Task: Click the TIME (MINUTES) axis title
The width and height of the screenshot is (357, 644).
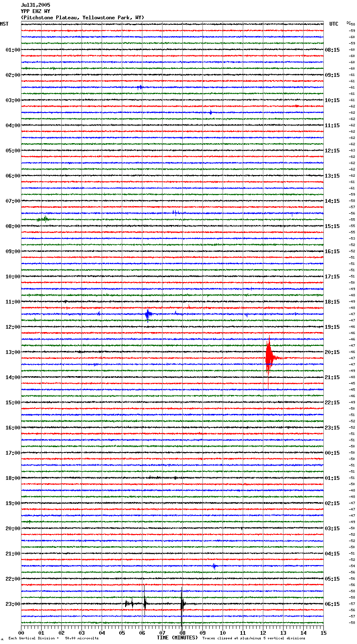Action: (177, 638)
